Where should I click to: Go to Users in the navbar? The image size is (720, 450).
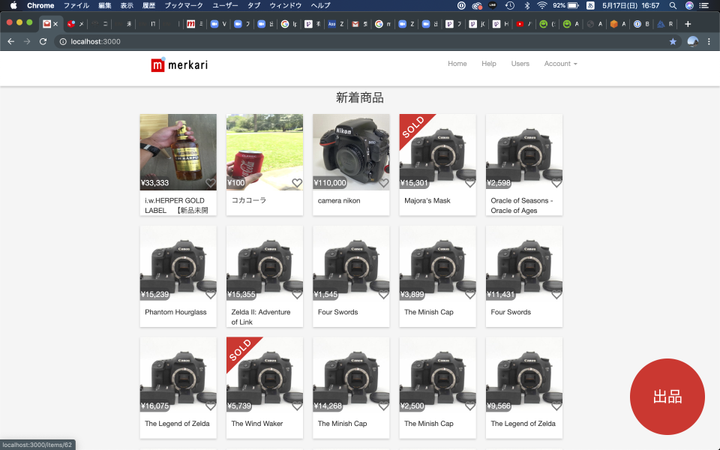click(520, 64)
